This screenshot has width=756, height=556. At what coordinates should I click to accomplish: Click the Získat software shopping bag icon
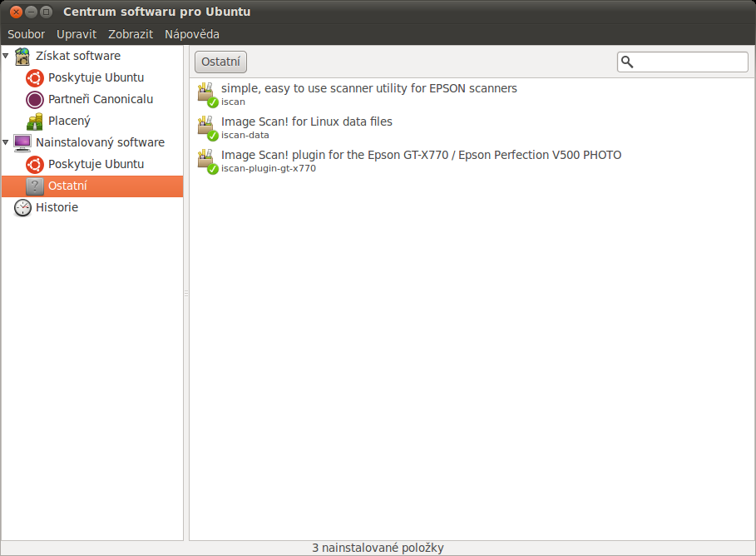coord(22,56)
